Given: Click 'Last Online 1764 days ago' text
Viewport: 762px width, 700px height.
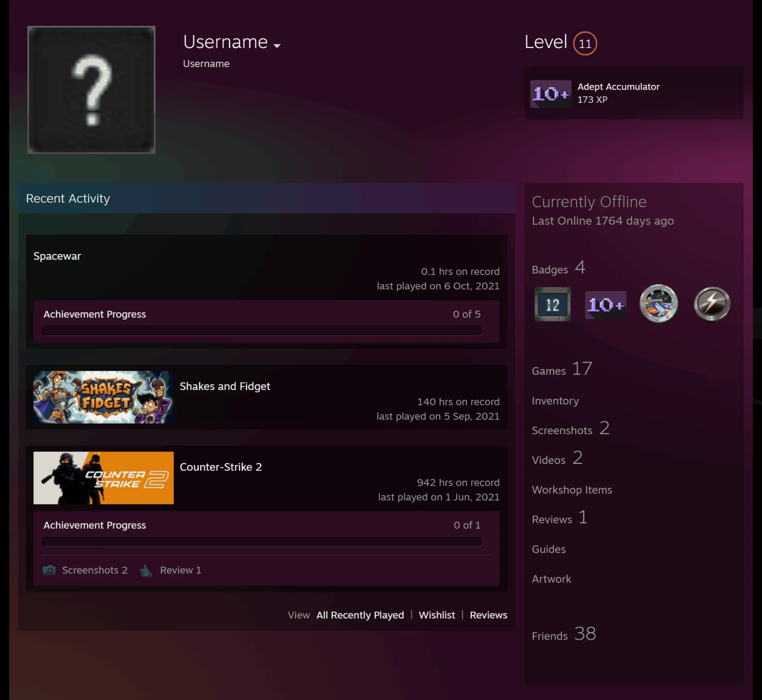Looking at the screenshot, I should (x=602, y=221).
